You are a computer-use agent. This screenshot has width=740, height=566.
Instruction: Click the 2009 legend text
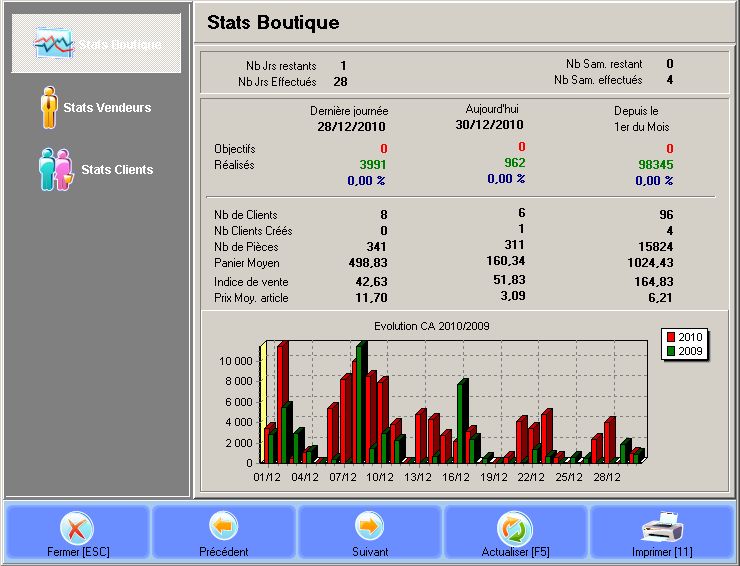pos(690,351)
